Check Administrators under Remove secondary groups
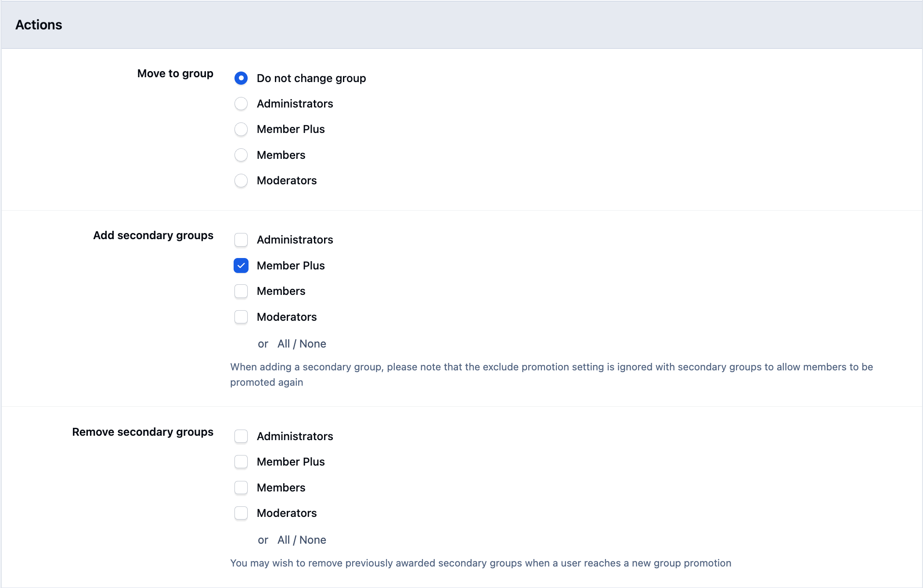The width and height of the screenshot is (923, 588). 241,436
